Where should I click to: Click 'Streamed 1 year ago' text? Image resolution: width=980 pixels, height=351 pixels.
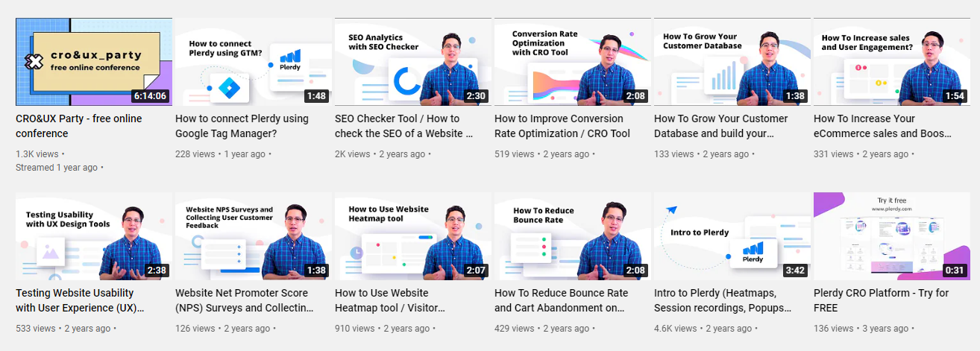point(57,168)
